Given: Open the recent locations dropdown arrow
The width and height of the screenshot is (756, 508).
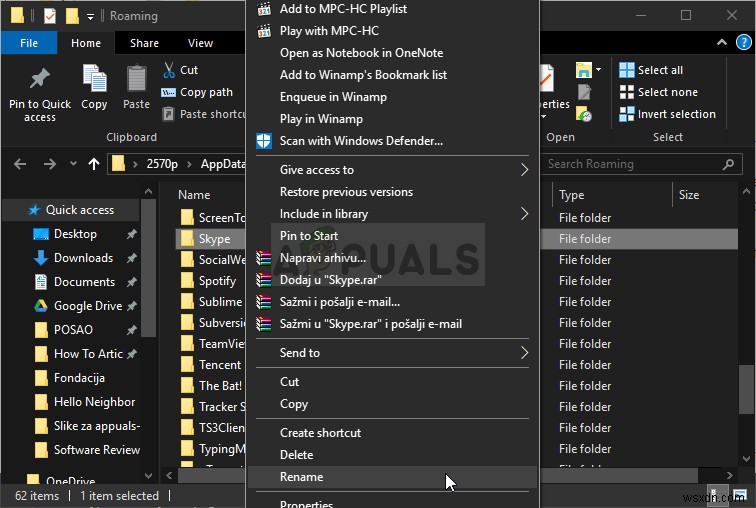Looking at the screenshot, I should (x=73, y=164).
